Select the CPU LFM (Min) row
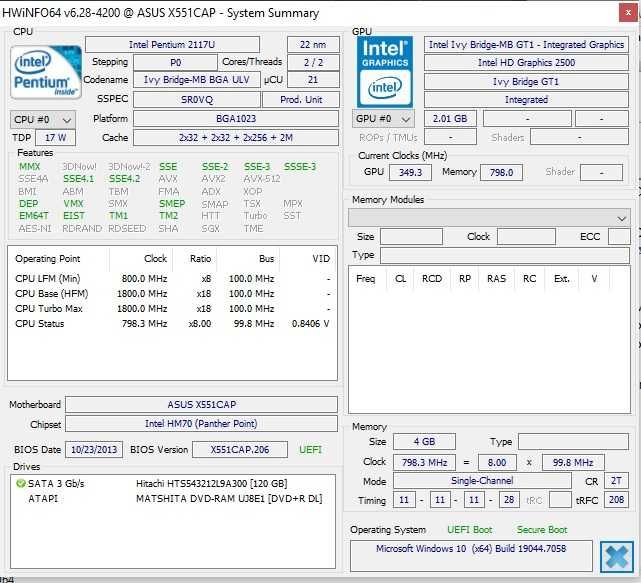This screenshot has width=641, height=583. pyautogui.click(x=172, y=279)
